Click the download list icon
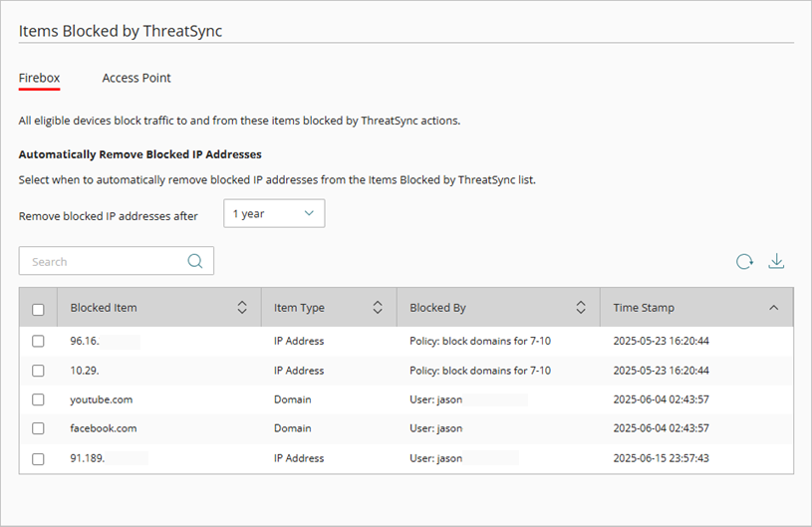This screenshot has height=527, width=812. (x=777, y=261)
